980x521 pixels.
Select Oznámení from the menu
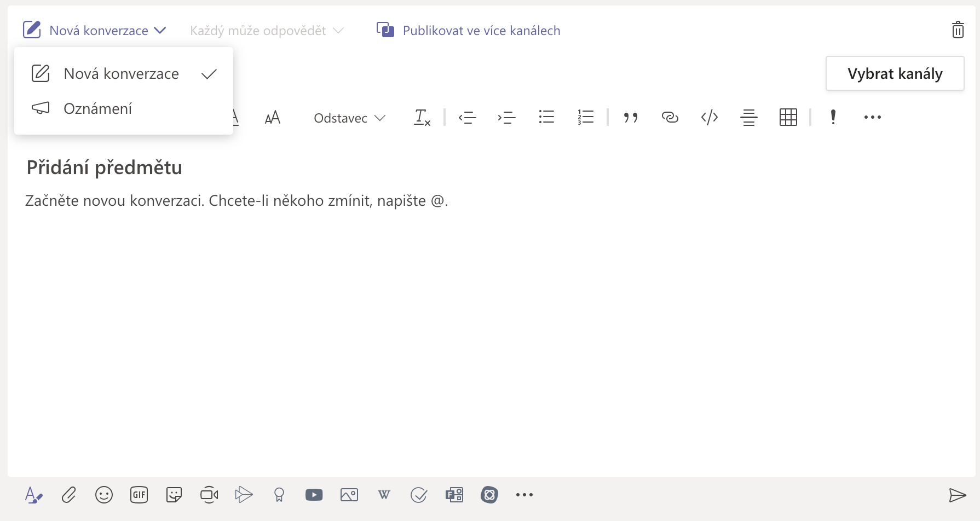pyautogui.click(x=98, y=109)
